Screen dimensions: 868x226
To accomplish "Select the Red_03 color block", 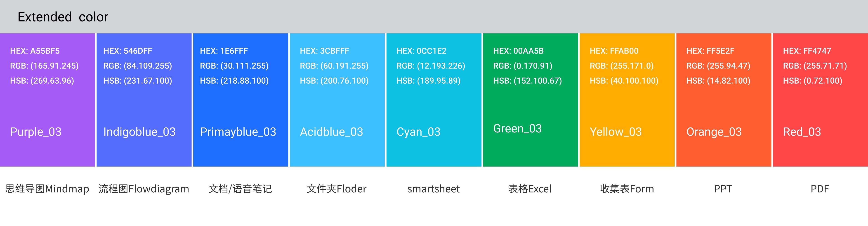I will [821, 100].
